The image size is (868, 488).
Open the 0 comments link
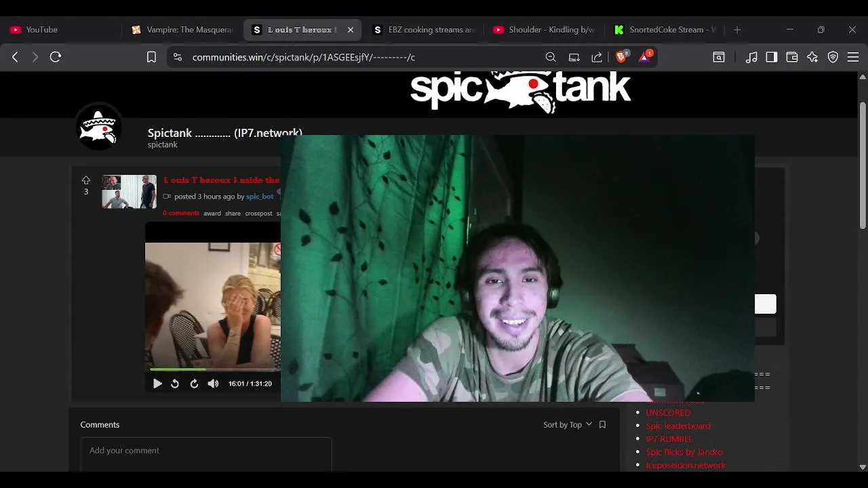(x=181, y=213)
